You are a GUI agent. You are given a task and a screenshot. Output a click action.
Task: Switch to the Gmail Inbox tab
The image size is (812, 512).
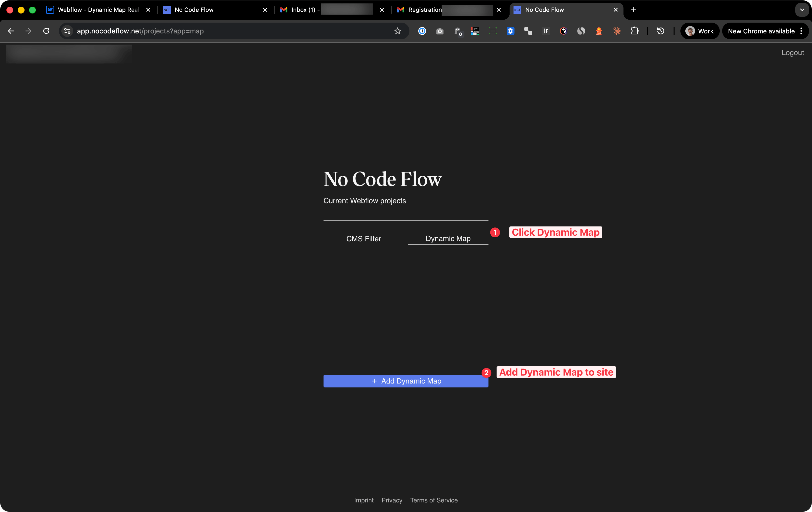point(332,10)
